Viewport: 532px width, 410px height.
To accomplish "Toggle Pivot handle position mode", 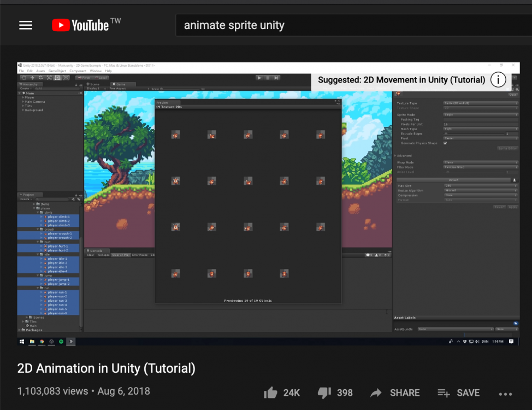I will pos(84,78).
